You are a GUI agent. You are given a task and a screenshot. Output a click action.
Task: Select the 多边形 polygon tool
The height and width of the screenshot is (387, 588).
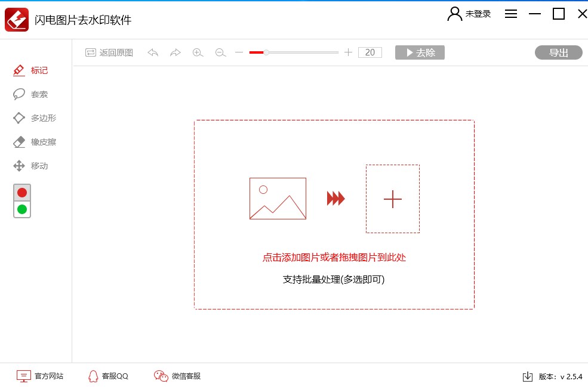point(36,118)
